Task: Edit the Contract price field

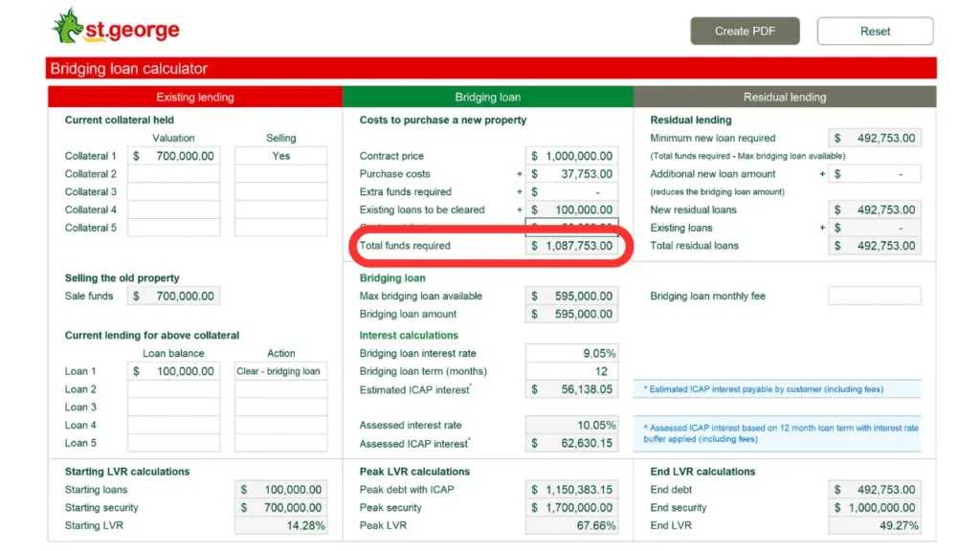Action: pos(572,156)
